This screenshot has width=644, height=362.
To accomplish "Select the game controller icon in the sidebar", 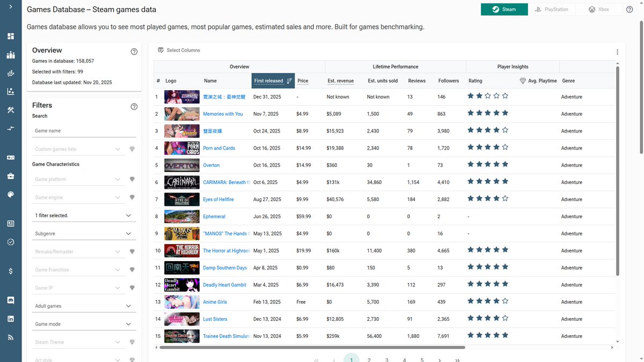I will coord(11,157).
